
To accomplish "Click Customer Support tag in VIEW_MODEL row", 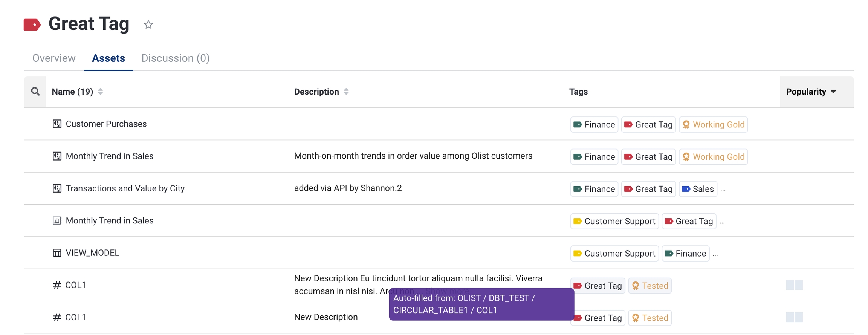I will tap(614, 254).
